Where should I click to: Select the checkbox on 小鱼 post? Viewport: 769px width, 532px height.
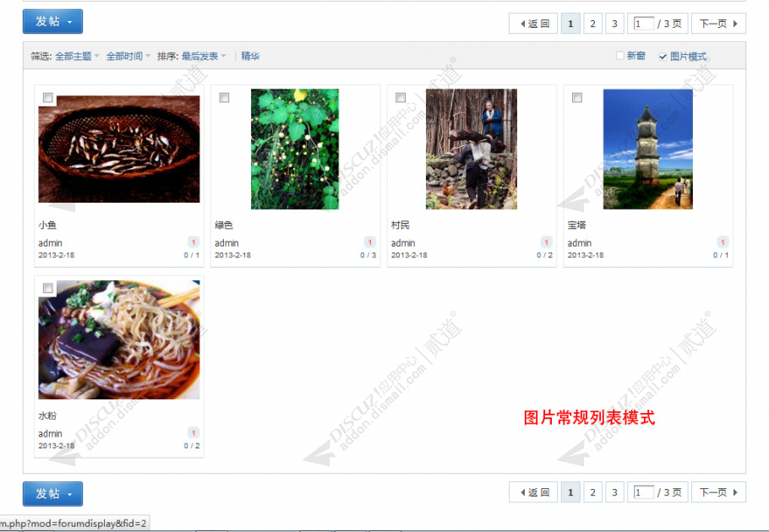pos(47,97)
